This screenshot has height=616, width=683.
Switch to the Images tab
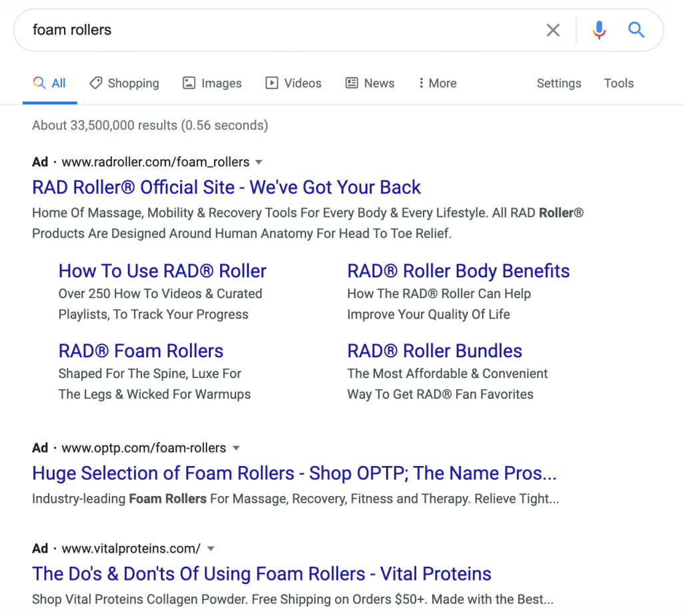pyautogui.click(x=212, y=83)
